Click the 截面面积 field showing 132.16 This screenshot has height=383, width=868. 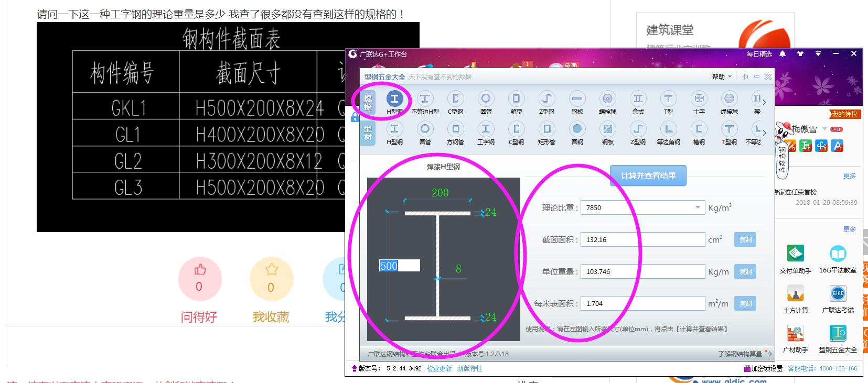coord(642,239)
